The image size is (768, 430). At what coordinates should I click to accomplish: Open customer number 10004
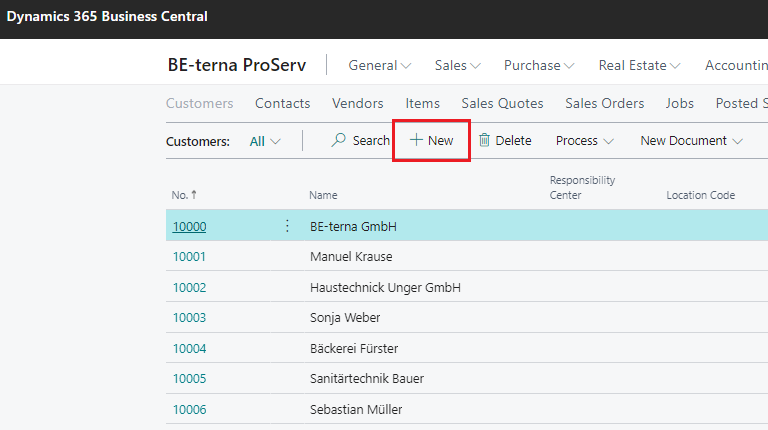[x=189, y=348]
